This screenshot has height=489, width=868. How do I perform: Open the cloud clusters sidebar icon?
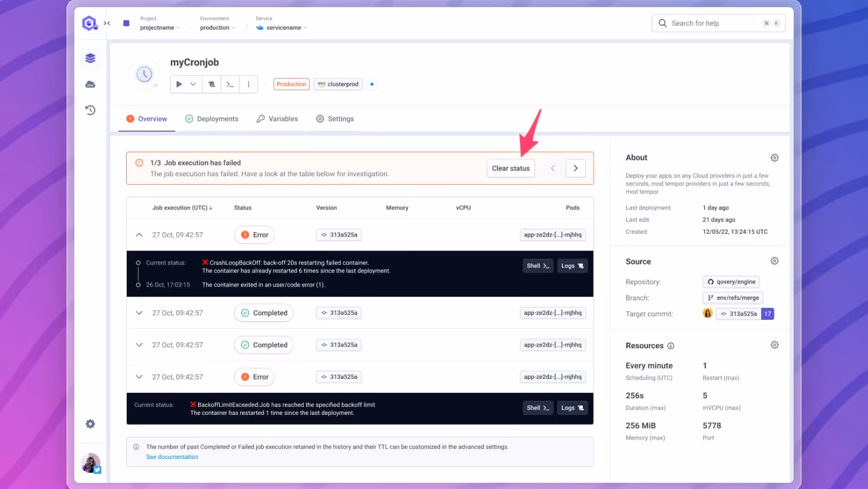[90, 84]
